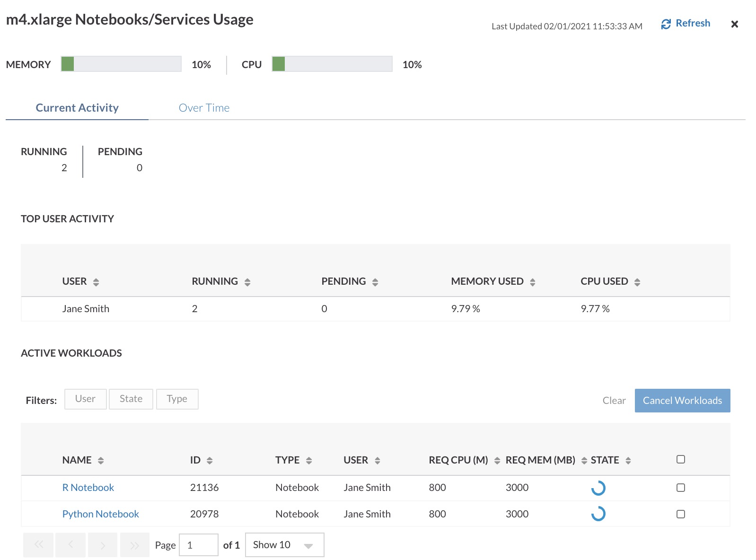
Task: Sort workloads by NAME arrows
Action: (101, 461)
